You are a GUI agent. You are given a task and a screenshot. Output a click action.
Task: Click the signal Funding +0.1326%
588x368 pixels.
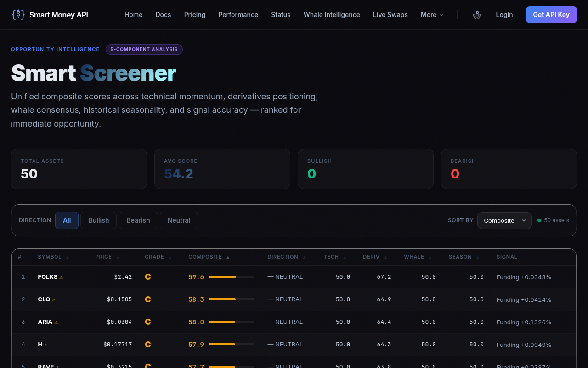click(524, 322)
